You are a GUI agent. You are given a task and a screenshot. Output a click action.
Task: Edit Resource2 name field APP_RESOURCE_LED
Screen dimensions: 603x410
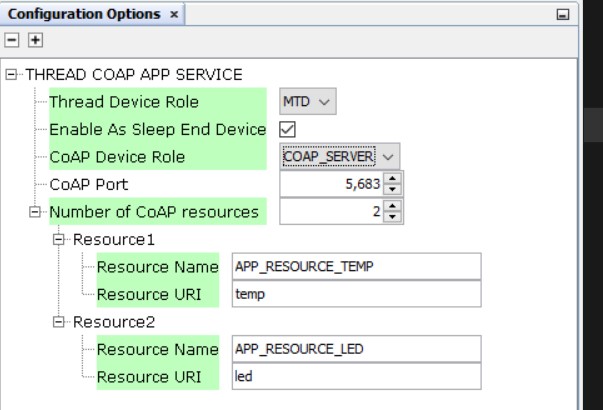pos(356,349)
